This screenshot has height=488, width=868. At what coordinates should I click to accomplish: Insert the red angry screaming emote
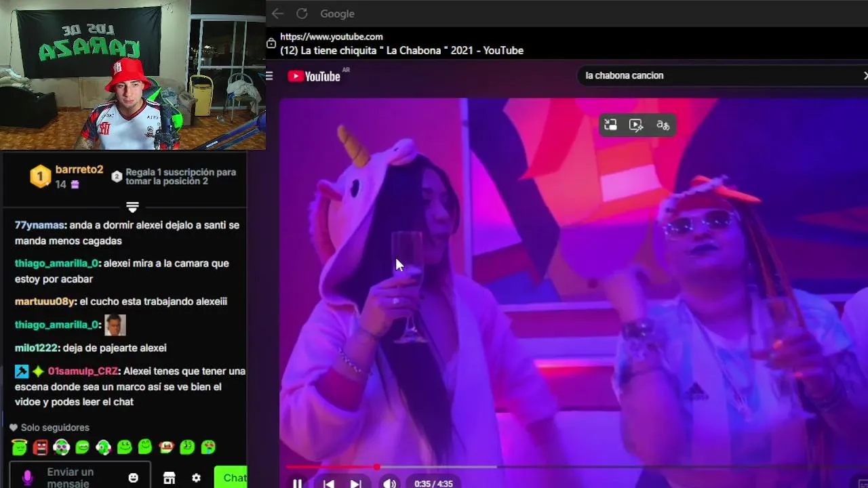[41, 447]
